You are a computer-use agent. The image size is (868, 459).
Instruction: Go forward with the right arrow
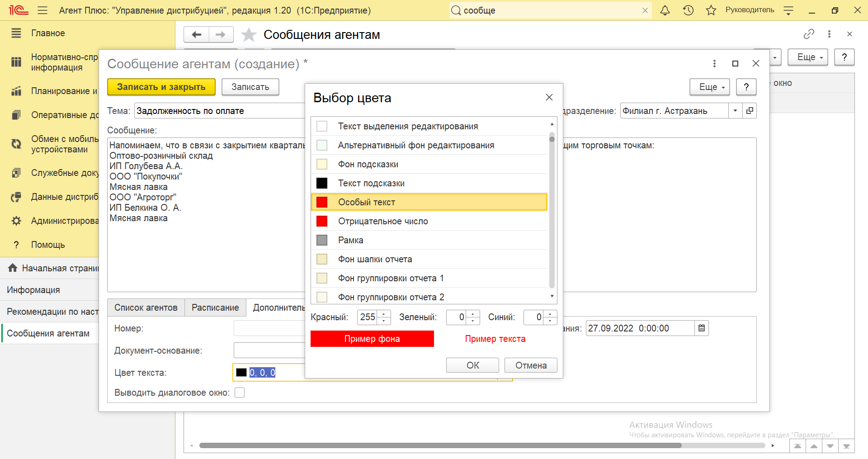221,34
